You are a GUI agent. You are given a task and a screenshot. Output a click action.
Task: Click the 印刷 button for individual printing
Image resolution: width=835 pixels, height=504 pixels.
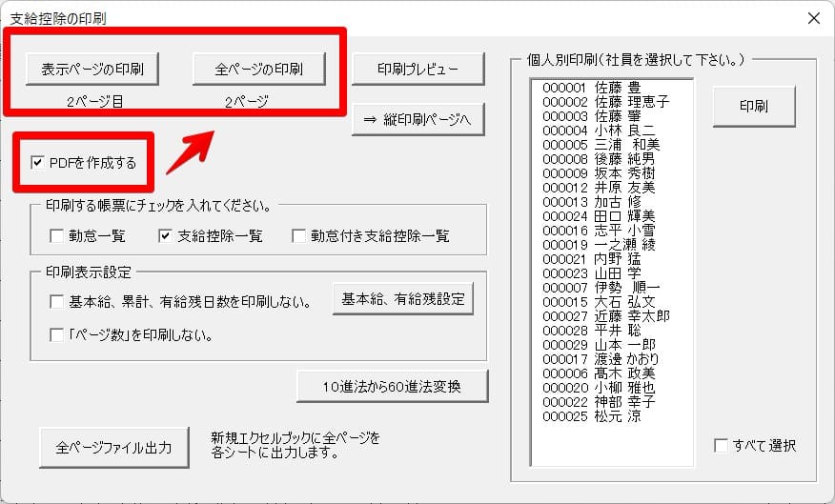[753, 106]
